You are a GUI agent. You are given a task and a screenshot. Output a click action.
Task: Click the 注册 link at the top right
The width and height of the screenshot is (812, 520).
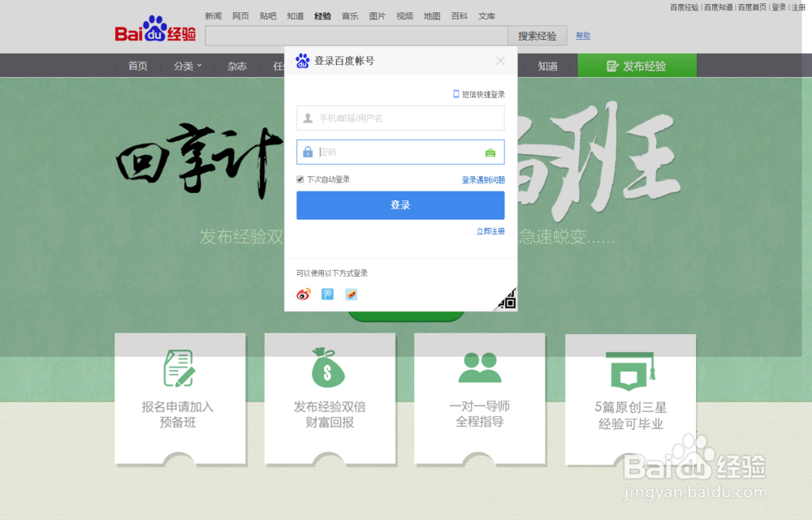point(798,7)
